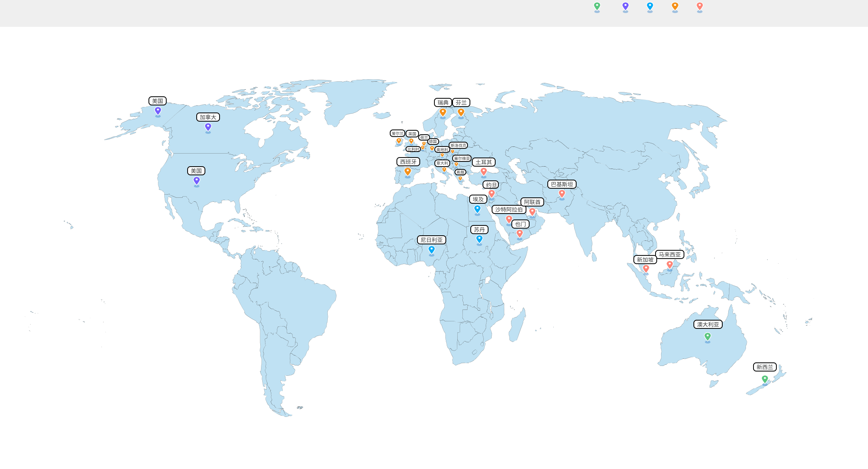868x469 pixels.
Task: Click the blue pin under 尼日利亚
Action: 432,250
